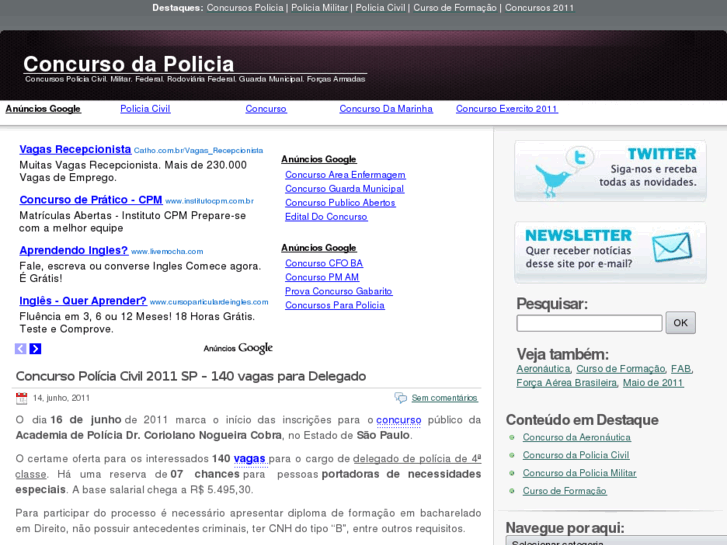
Task: Open Concurso Area Enfermagem link
Action: 345,175
